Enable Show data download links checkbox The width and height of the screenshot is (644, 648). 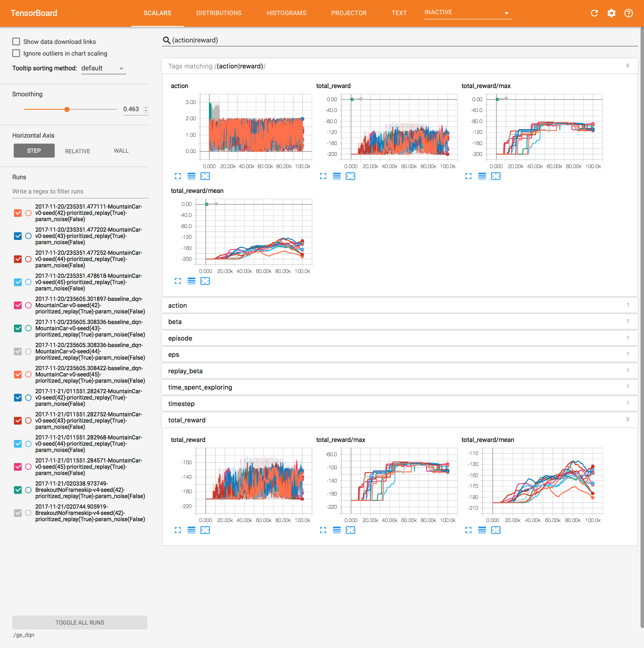pos(16,42)
